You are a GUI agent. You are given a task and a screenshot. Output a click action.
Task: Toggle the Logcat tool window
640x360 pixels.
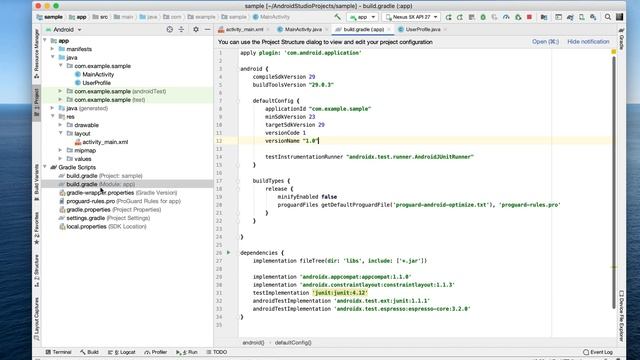tap(122, 352)
